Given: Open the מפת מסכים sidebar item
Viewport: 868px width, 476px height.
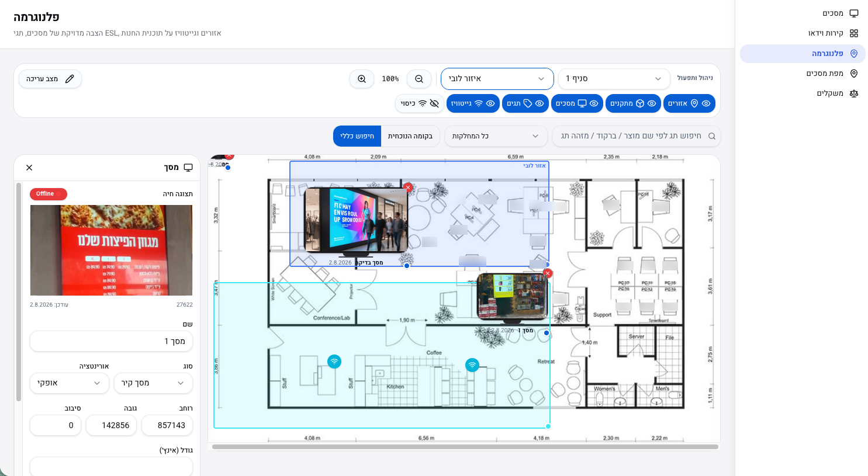Looking at the screenshot, I should [x=803, y=74].
